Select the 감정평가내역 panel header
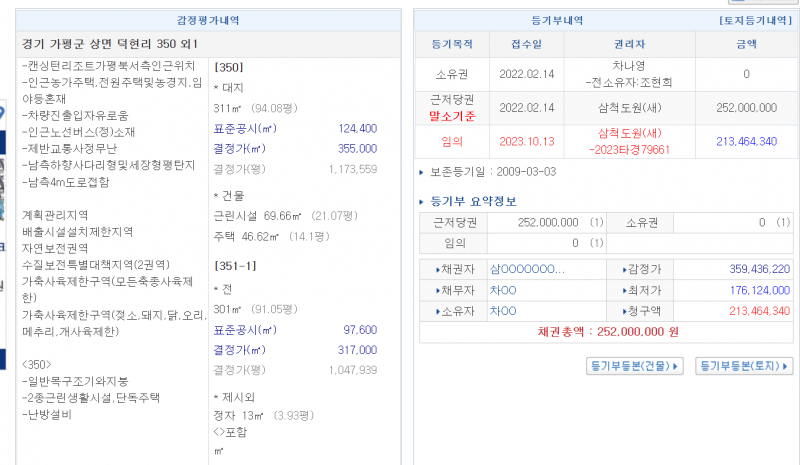The image size is (800, 465). click(x=207, y=20)
